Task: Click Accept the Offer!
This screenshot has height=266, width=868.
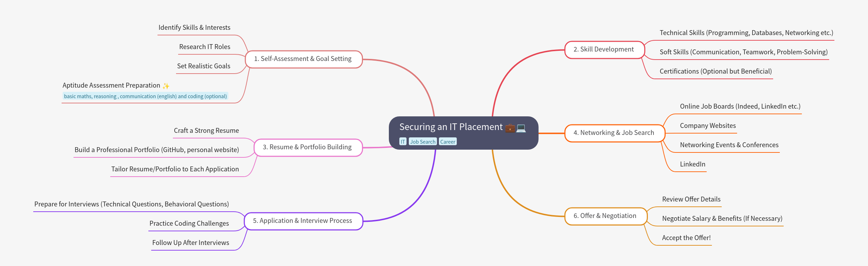Action: (x=686, y=238)
